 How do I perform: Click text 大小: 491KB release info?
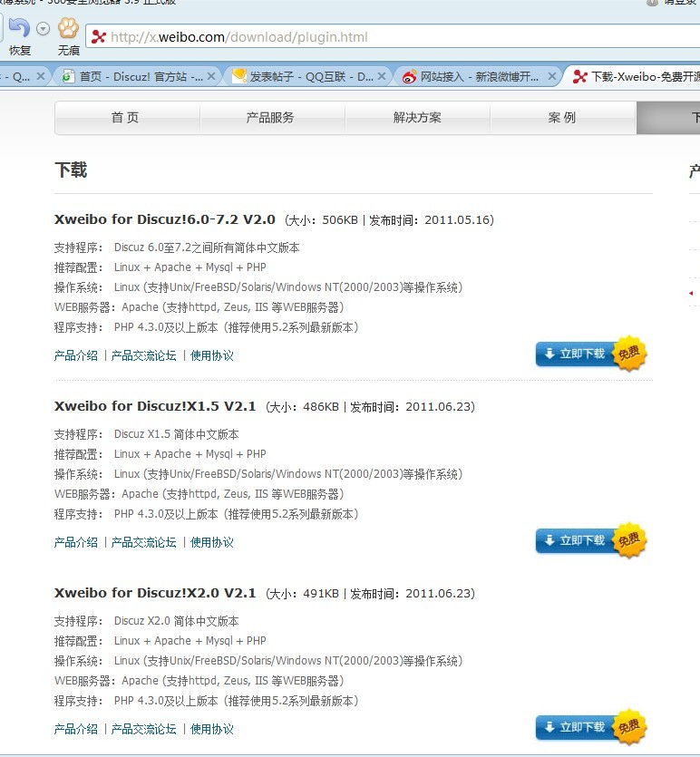pos(370,593)
